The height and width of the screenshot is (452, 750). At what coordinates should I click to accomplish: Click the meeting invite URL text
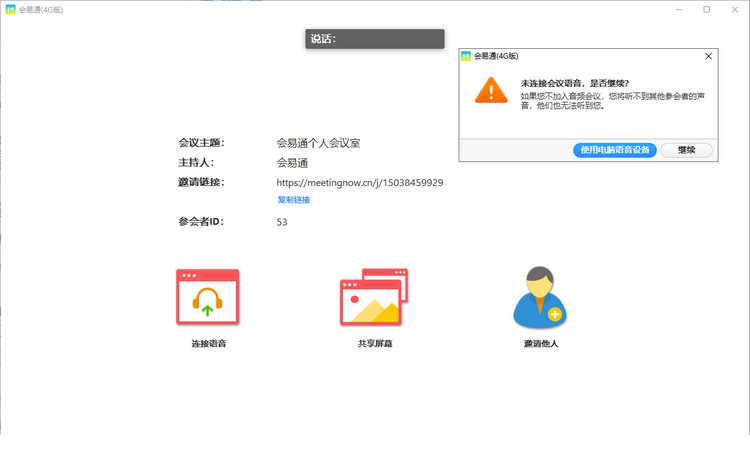360,182
